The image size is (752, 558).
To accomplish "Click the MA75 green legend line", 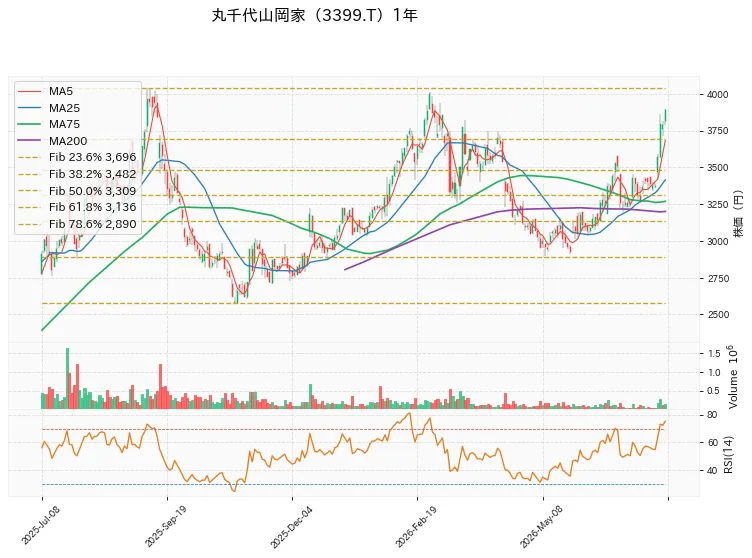I will click(x=29, y=124).
